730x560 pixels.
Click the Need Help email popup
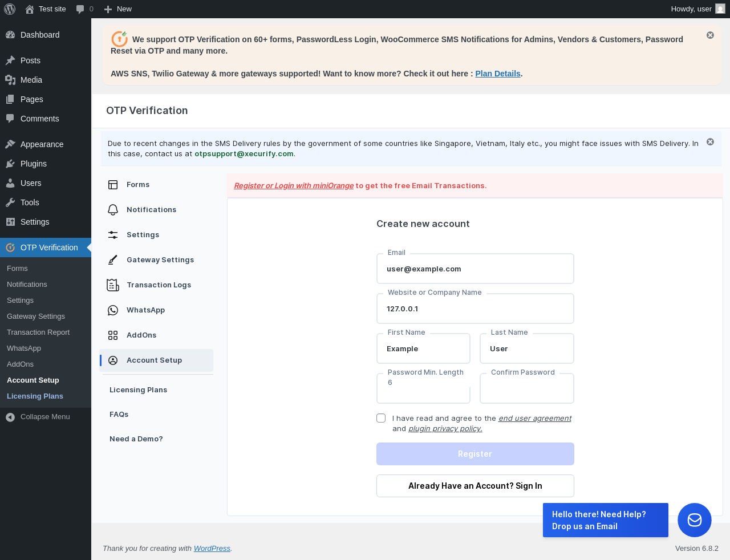pos(605,520)
